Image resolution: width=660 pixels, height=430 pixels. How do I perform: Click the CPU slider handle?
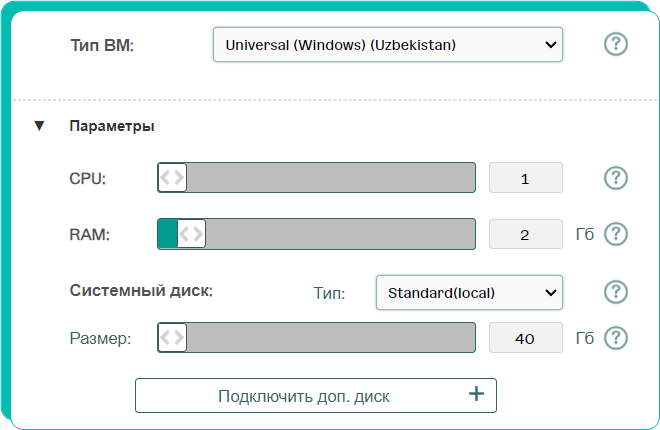173,178
